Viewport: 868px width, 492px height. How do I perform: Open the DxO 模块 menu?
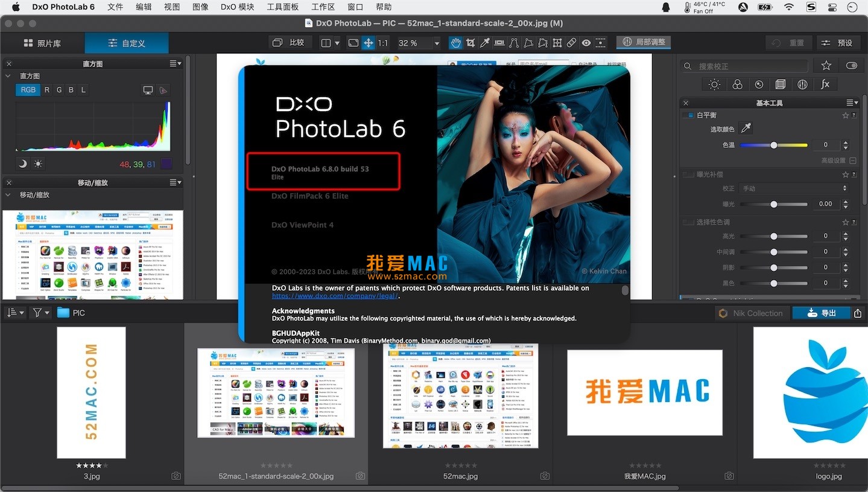coord(238,7)
